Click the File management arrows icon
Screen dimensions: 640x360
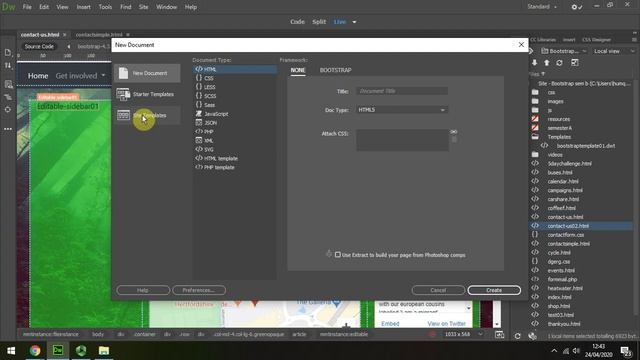pyautogui.click(x=8, y=65)
